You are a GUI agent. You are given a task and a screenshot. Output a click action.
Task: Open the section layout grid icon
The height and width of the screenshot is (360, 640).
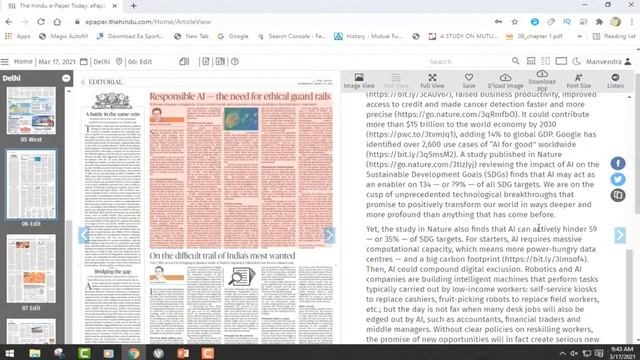tap(531, 61)
